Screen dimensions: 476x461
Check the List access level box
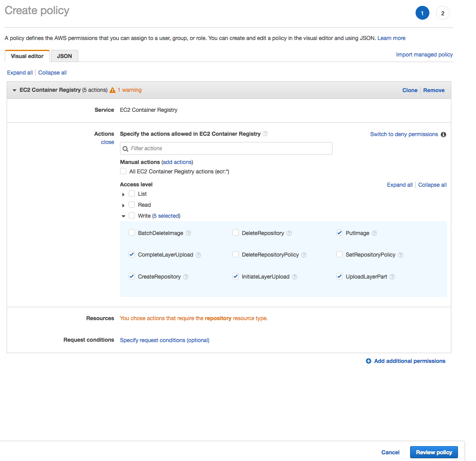pyautogui.click(x=132, y=193)
